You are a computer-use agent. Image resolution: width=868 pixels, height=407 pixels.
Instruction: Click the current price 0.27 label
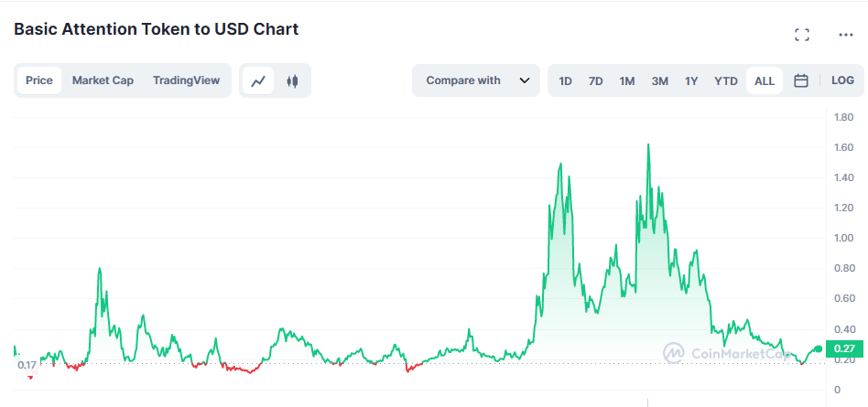pos(844,349)
